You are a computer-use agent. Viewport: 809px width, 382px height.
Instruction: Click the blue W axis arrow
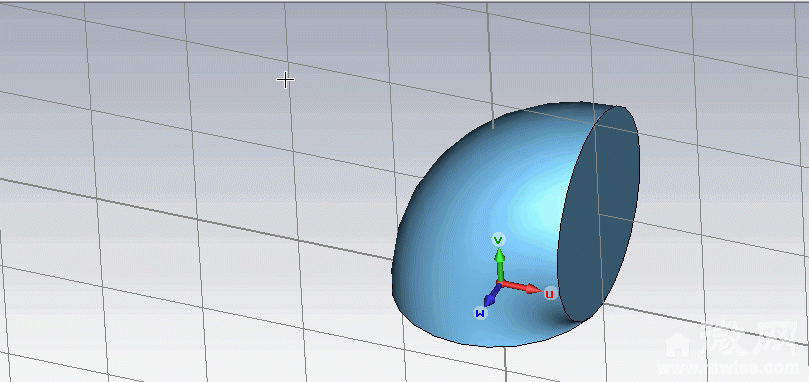pyautogui.click(x=491, y=296)
